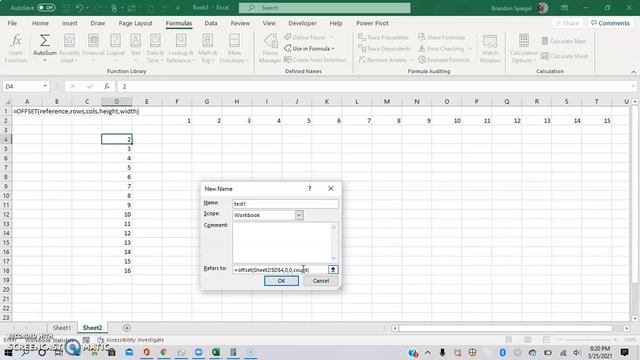Click Accessibility: Investigate in status bar

click(131, 340)
